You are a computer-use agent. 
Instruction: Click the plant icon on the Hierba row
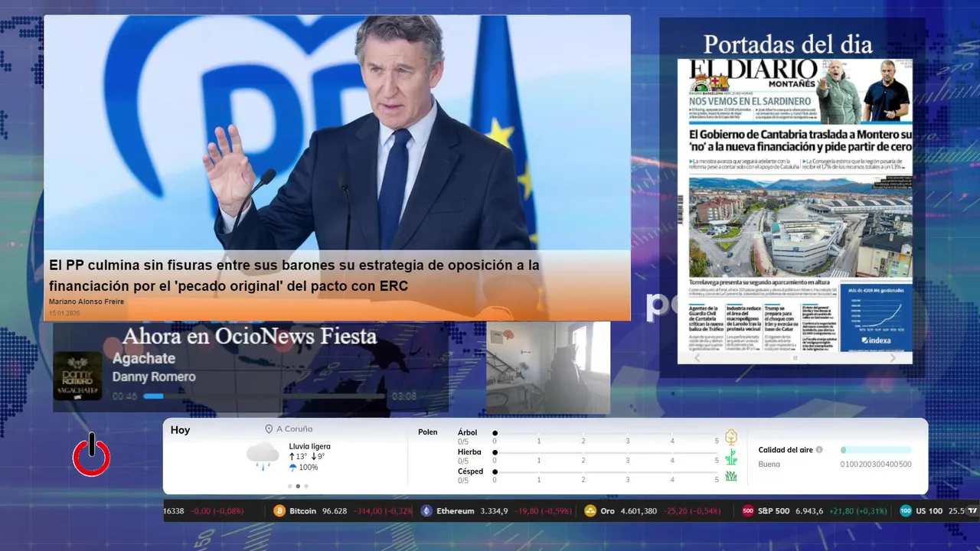point(731,457)
